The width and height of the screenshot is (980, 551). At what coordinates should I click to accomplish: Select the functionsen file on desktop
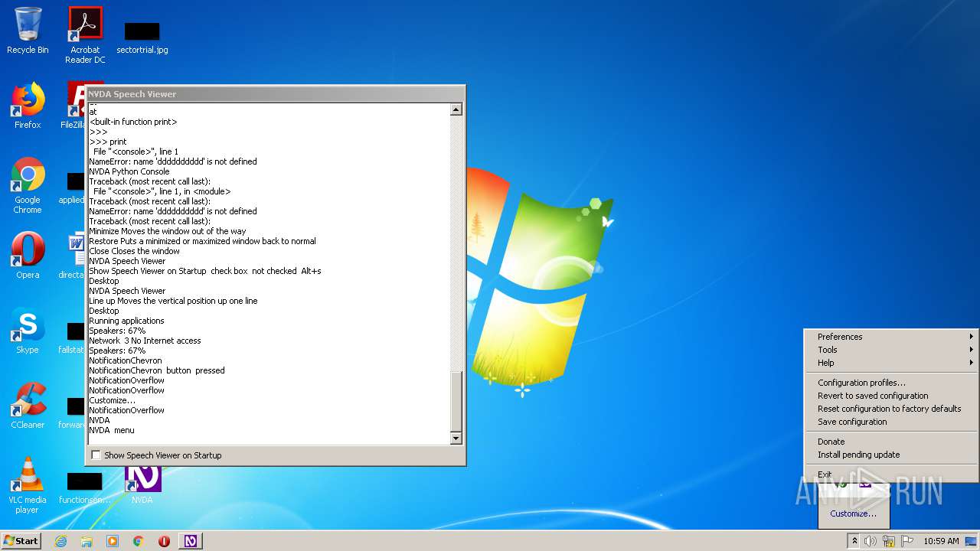tap(85, 488)
